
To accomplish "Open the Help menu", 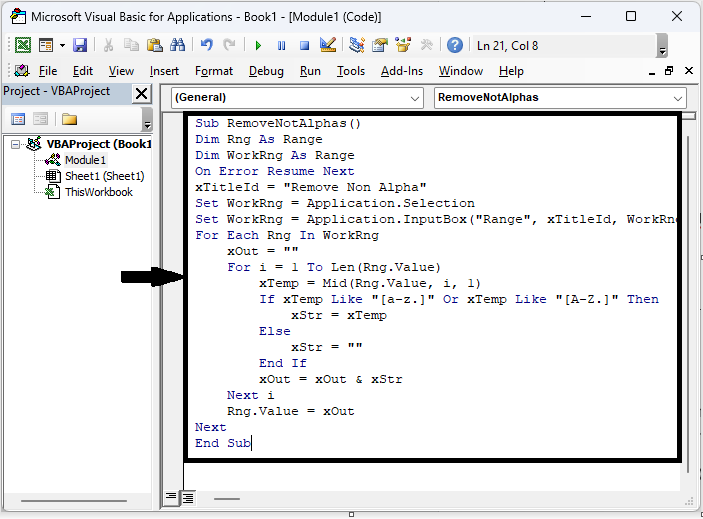I will point(511,71).
